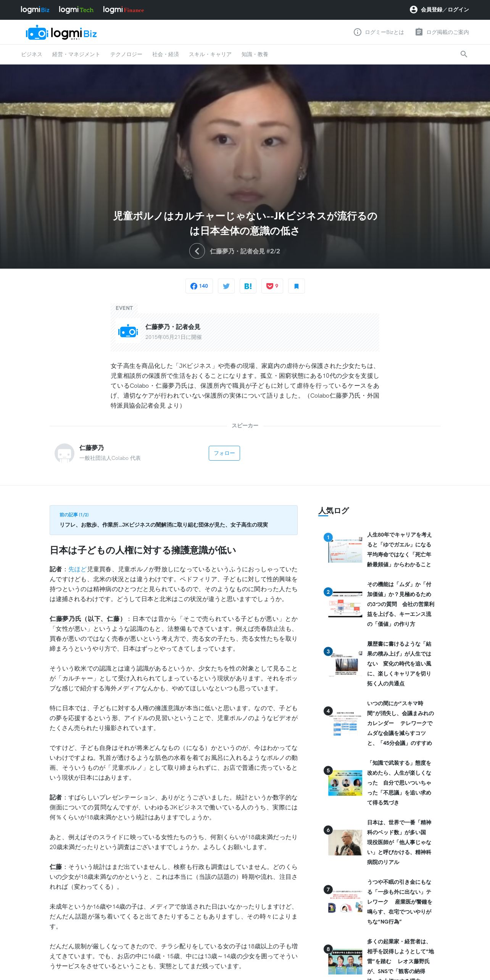The height and width of the screenshot is (980, 490).
Task: Click the logmi Biz robot logo
Action: point(61,33)
